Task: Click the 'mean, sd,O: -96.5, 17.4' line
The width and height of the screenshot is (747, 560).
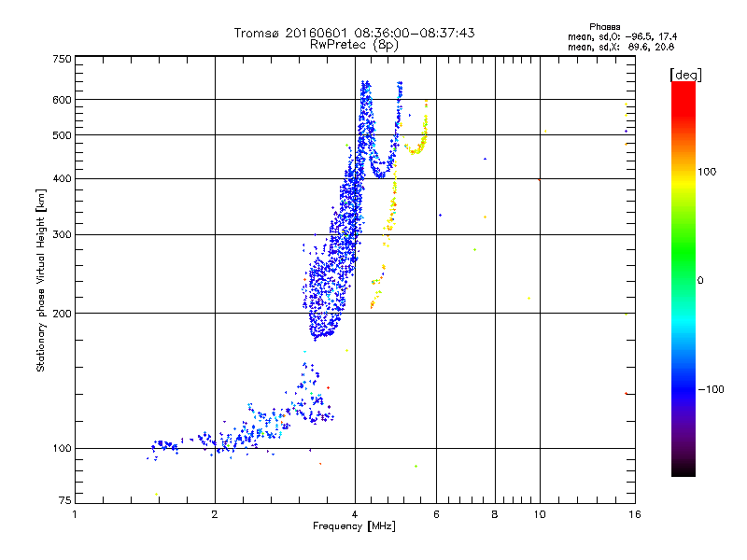Action: (622, 36)
